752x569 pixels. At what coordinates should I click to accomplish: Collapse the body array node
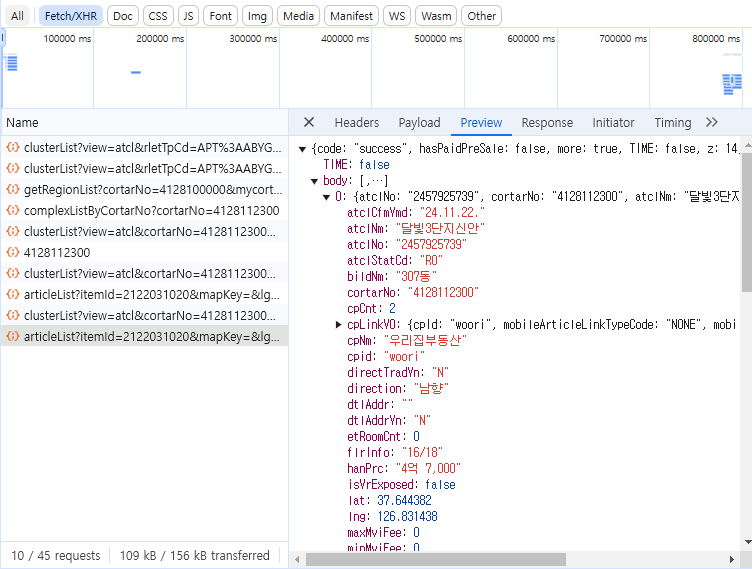click(x=314, y=181)
